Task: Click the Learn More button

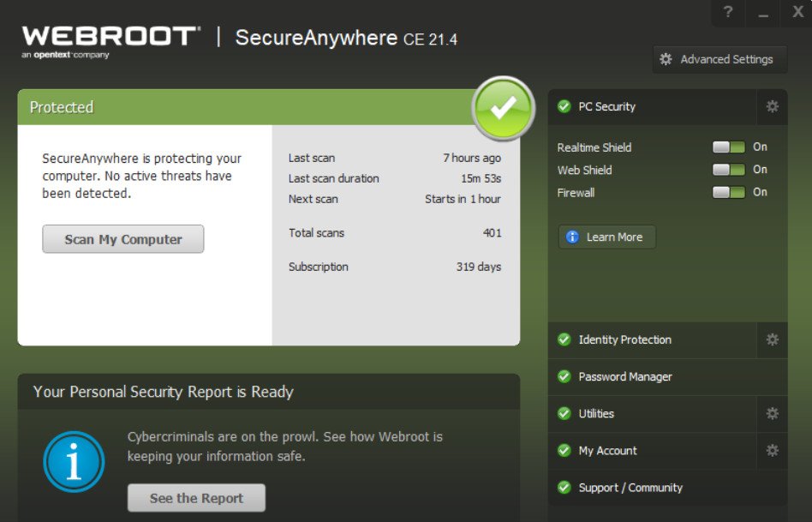Action: pos(607,237)
